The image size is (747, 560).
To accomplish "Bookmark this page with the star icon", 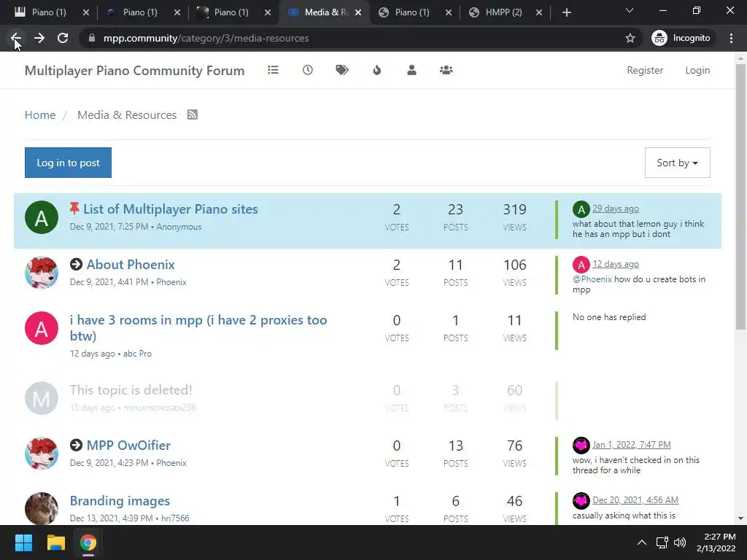I will [x=630, y=38].
